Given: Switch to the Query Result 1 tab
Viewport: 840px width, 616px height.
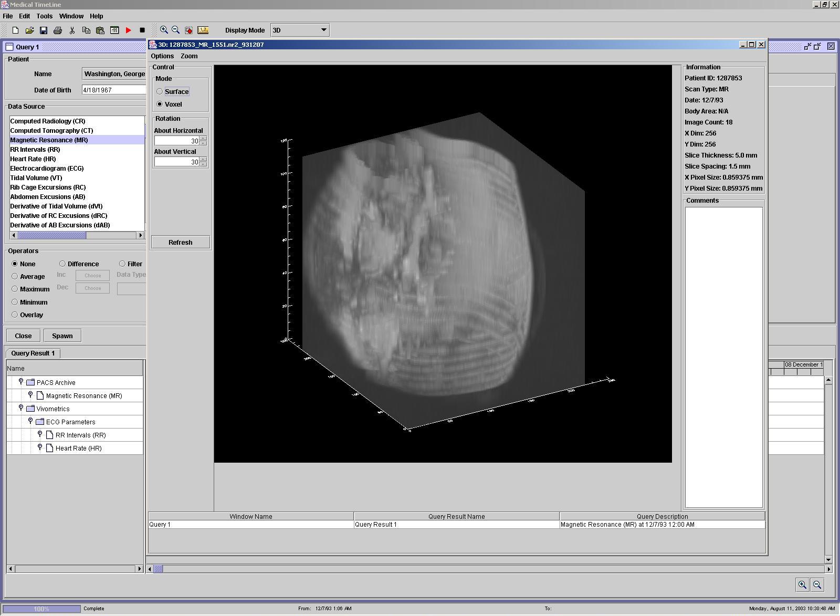Looking at the screenshot, I should (33, 353).
